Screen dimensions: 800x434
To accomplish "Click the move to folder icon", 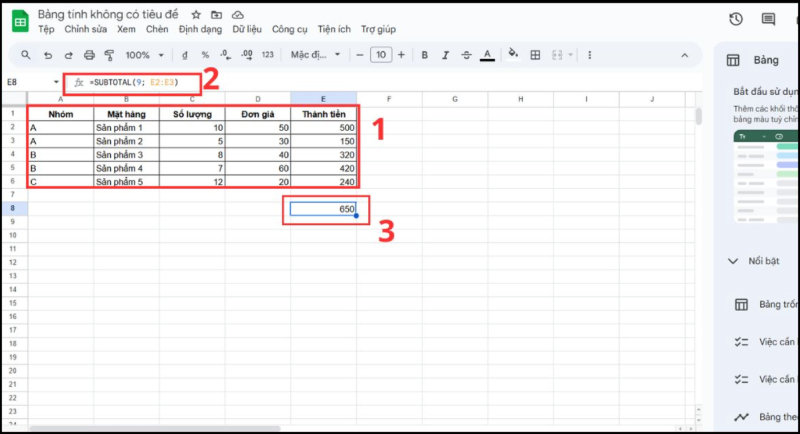I will [217, 15].
